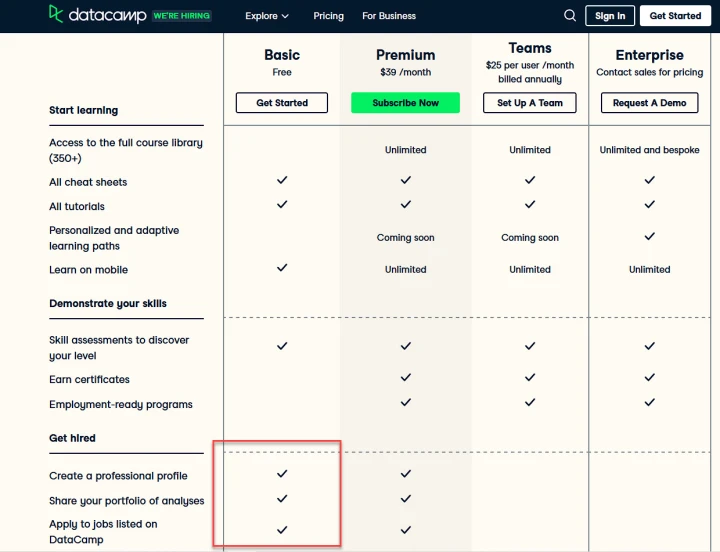
Task: Click Premium checkmark for Earn certificates
Action: [405, 377]
